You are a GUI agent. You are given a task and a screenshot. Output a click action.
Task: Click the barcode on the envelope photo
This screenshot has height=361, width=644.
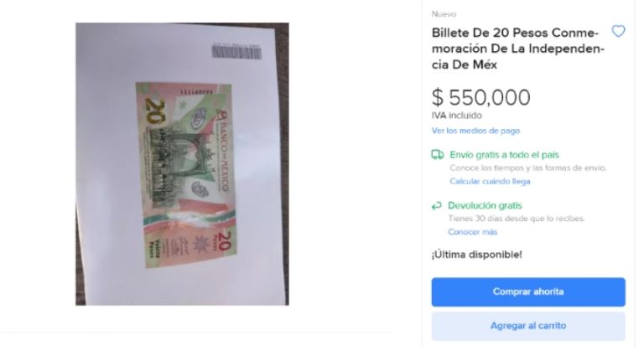pyautogui.click(x=236, y=52)
